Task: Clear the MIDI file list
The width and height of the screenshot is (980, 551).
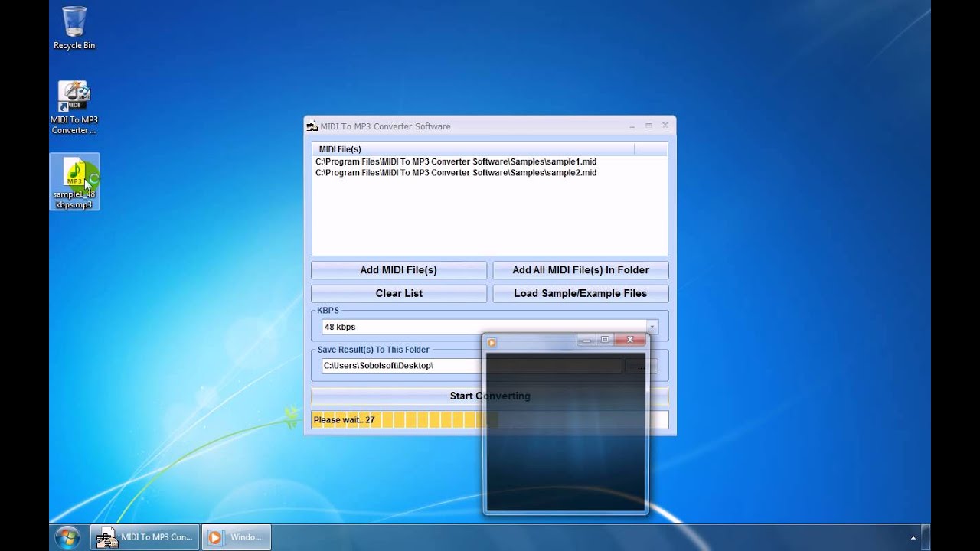Action: (399, 293)
